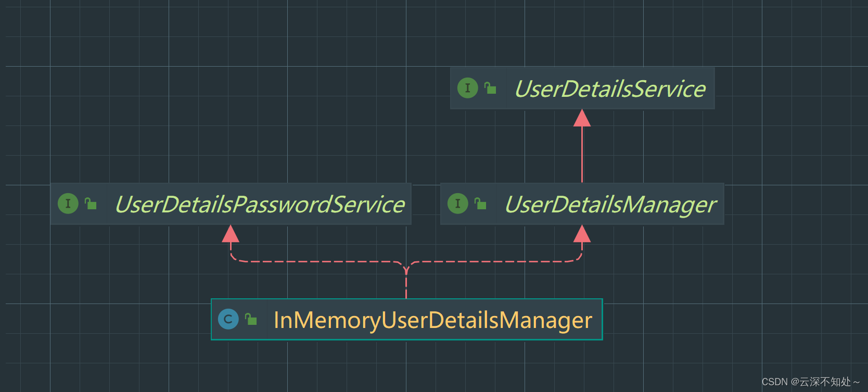Click the UserDetailsPasswordService label text
The height and width of the screenshot is (392, 868).
[x=260, y=205]
